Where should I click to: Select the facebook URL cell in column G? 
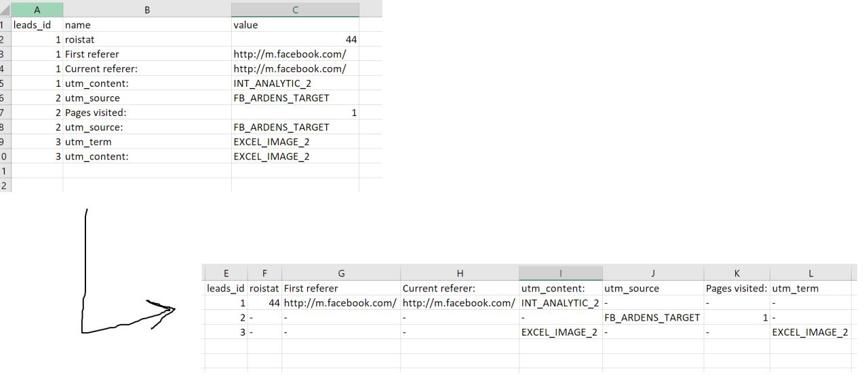[341, 302]
